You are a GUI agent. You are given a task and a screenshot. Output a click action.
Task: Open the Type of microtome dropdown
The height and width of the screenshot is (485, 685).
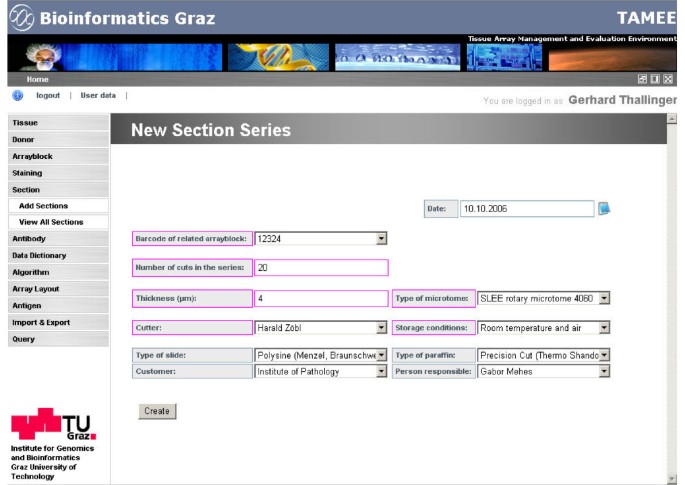604,298
